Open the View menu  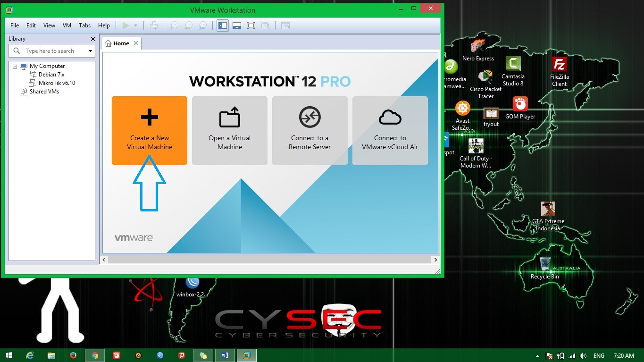click(x=49, y=25)
